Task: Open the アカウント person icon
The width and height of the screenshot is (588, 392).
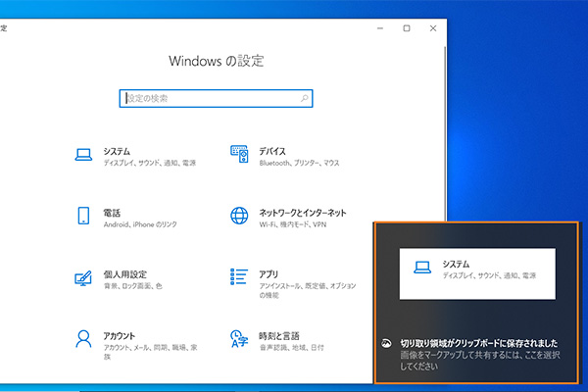Action: pos(83,339)
